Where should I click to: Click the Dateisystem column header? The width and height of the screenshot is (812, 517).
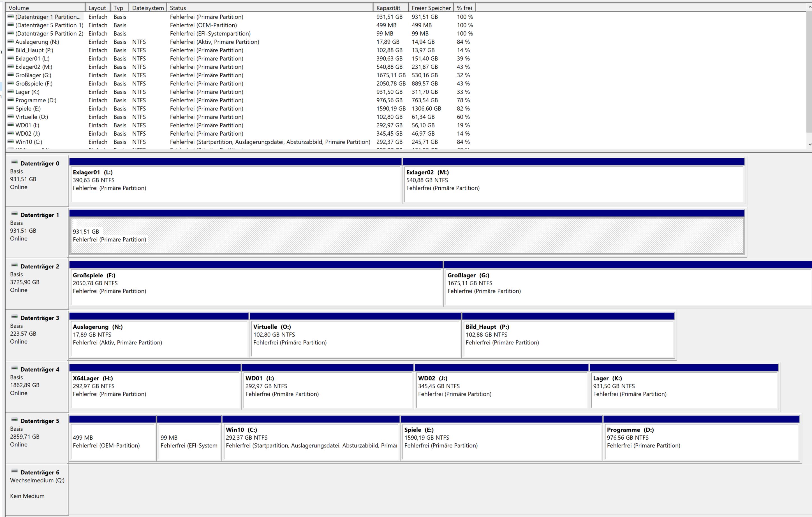148,8
